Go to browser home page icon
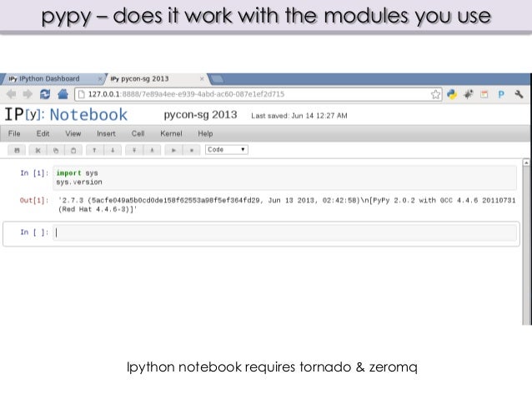Viewport: 532px width, 399px height. point(63,94)
